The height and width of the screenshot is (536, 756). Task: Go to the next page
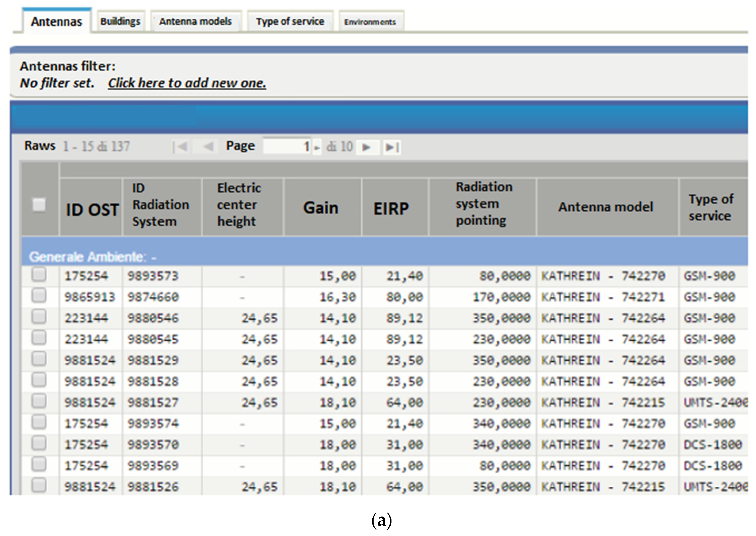(366, 147)
